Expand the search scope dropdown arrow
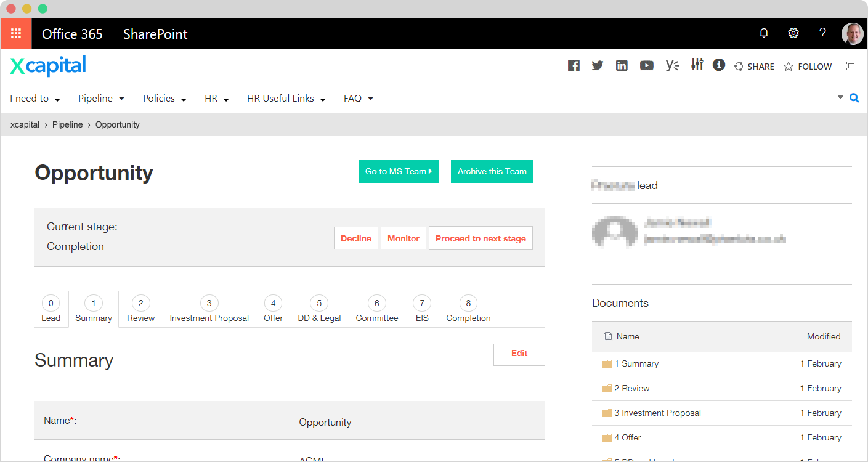 click(840, 97)
